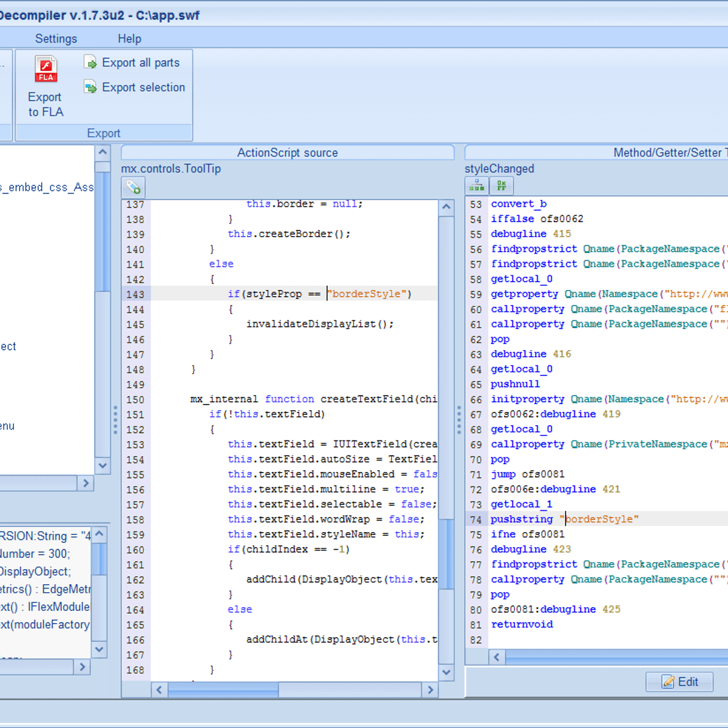728x728 pixels.
Task: Click source line 'if(styleProp == "borderStyle")'
Action: point(320,294)
